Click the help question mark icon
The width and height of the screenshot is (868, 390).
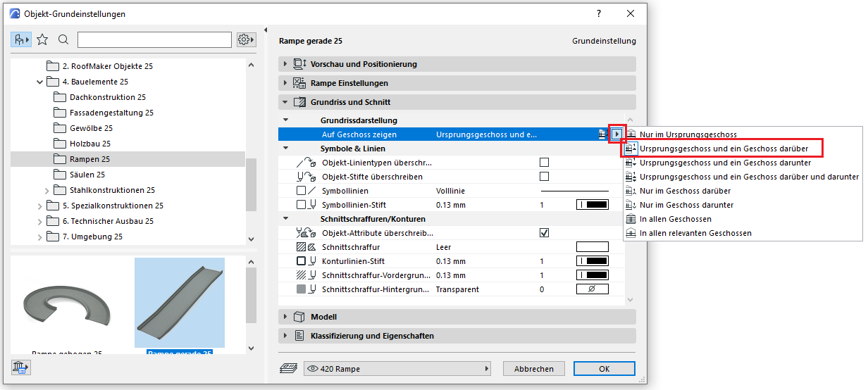pos(599,13)
